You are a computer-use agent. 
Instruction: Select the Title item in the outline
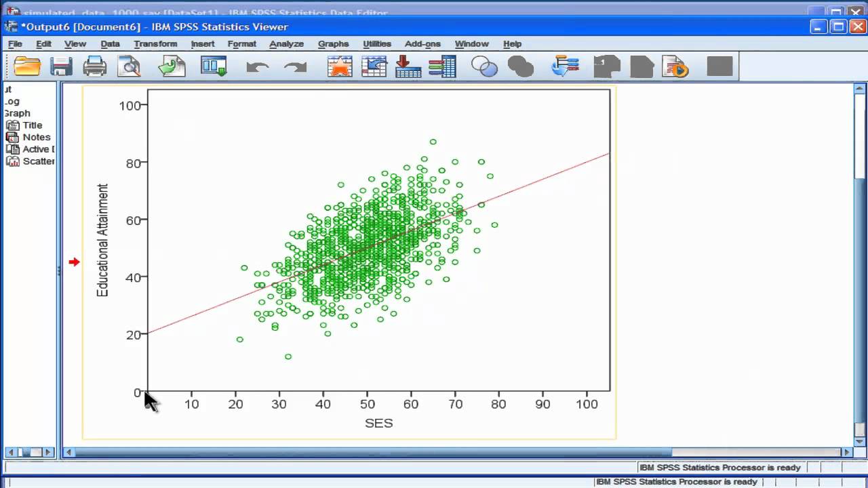tap(32, 125)
